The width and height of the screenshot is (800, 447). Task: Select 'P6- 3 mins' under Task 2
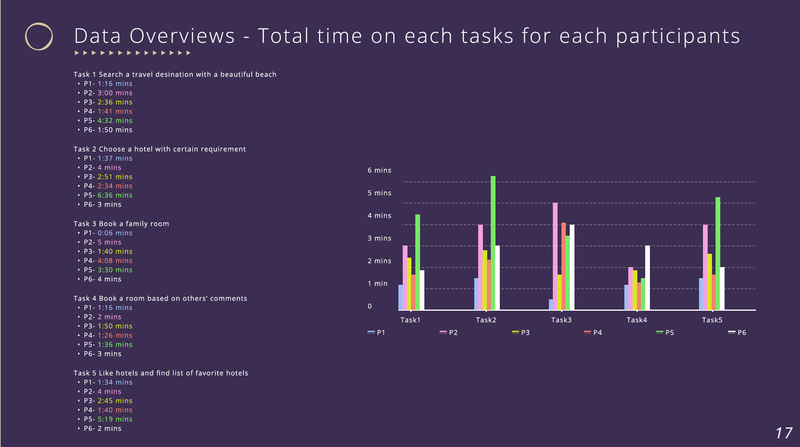click(x=103, y=204)
